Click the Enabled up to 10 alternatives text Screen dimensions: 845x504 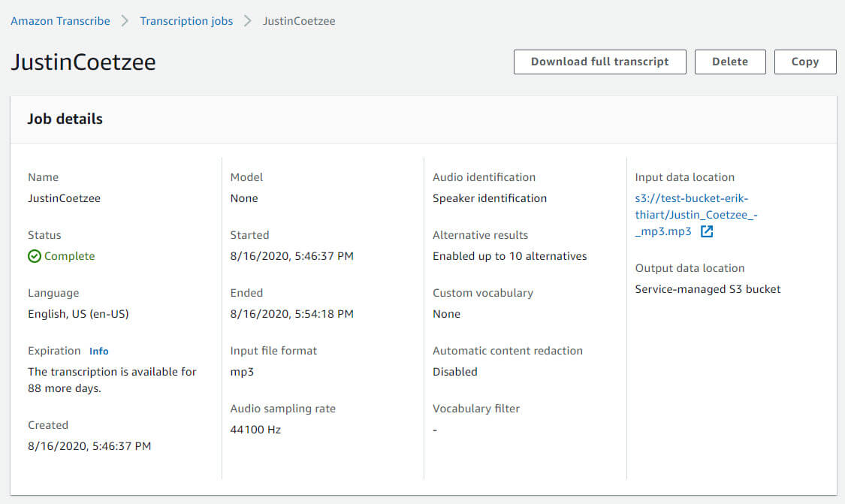[x=509, y=256]
